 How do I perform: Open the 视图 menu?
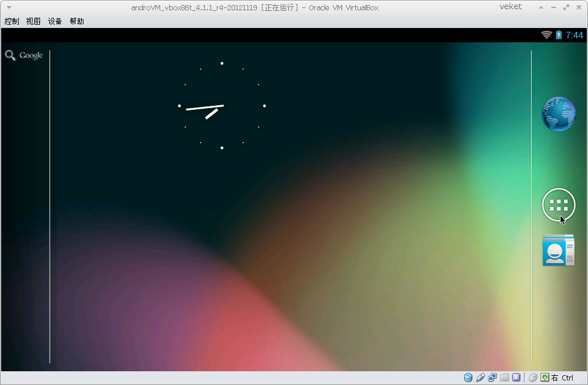coord(33,21)
